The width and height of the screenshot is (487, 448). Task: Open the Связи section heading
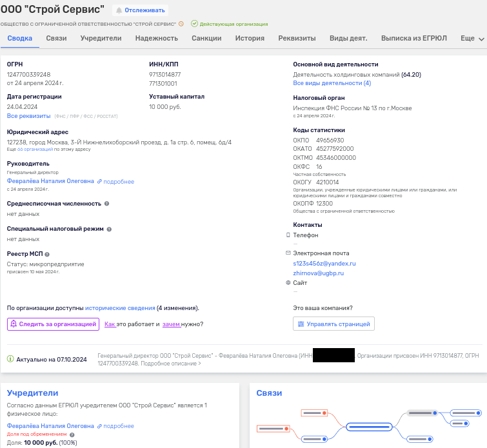click(x=269, y=393)
